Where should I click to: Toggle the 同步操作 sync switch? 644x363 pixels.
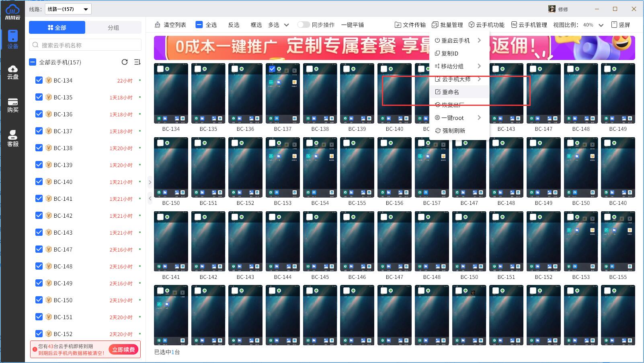[x=304, y=25]
